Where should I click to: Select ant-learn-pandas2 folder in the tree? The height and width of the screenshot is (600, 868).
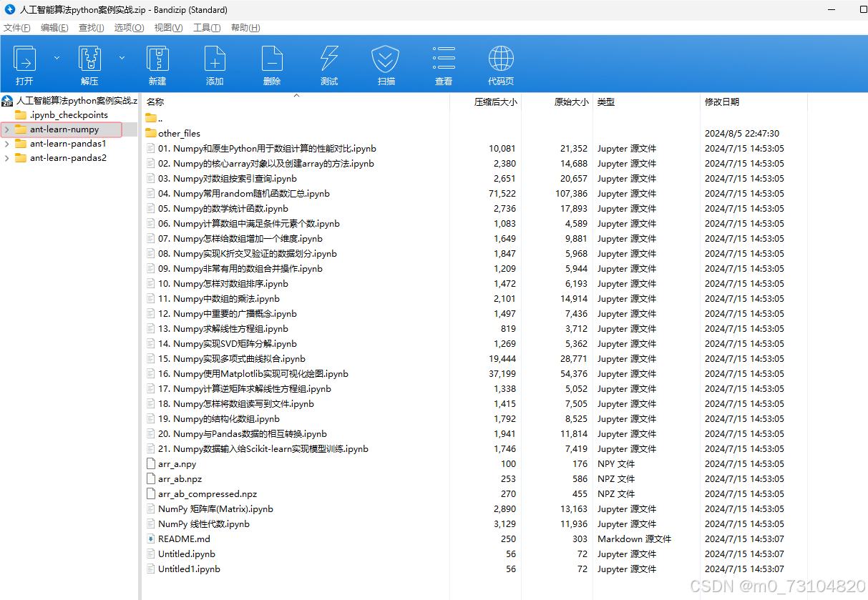point(68,158)
